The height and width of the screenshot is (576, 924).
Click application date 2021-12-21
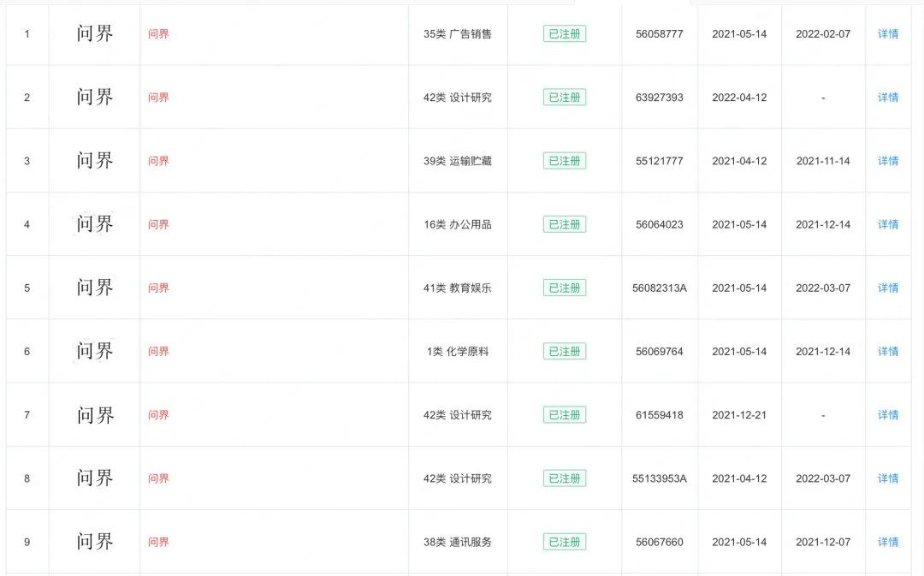click(739, 415)
